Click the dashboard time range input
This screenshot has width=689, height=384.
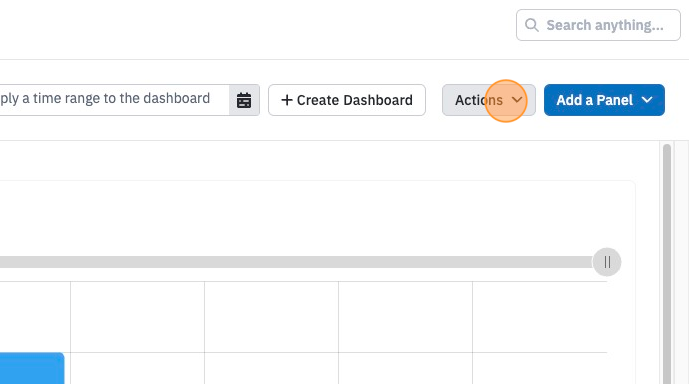click(x=114, y=100)
